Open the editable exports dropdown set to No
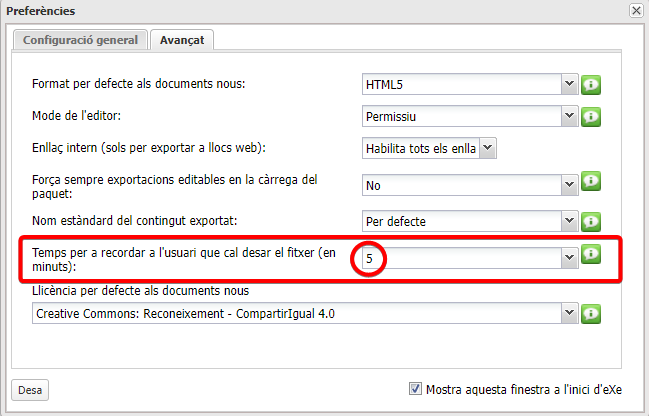Image resolution: width=649 pixels, height=416 pixels. (x=569, y=185)
